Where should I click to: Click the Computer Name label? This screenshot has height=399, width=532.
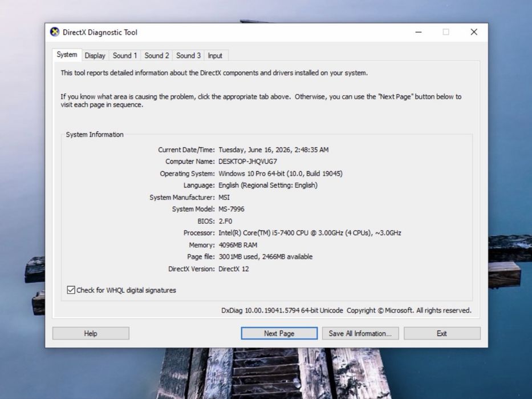click(190, 162)
